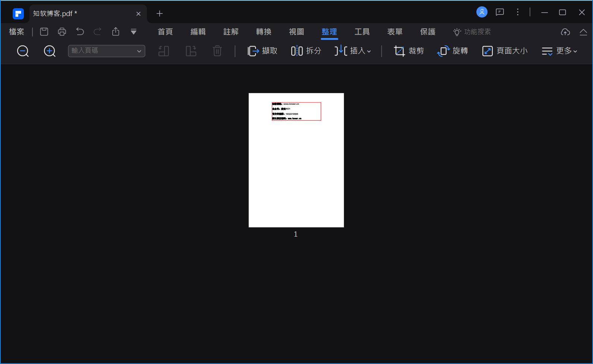Switch to the 工具 tools tab
The width and height of the screenshot is (593, 364).
362,32
